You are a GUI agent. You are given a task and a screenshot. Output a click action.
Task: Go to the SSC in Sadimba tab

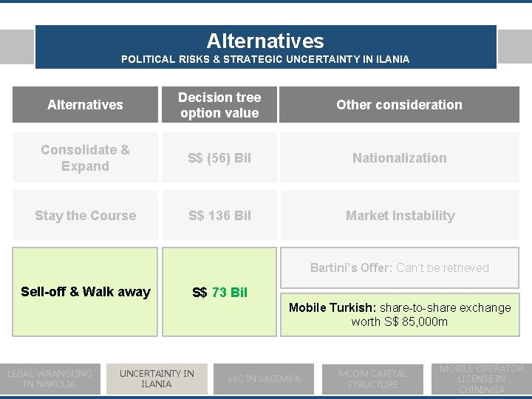264,378
